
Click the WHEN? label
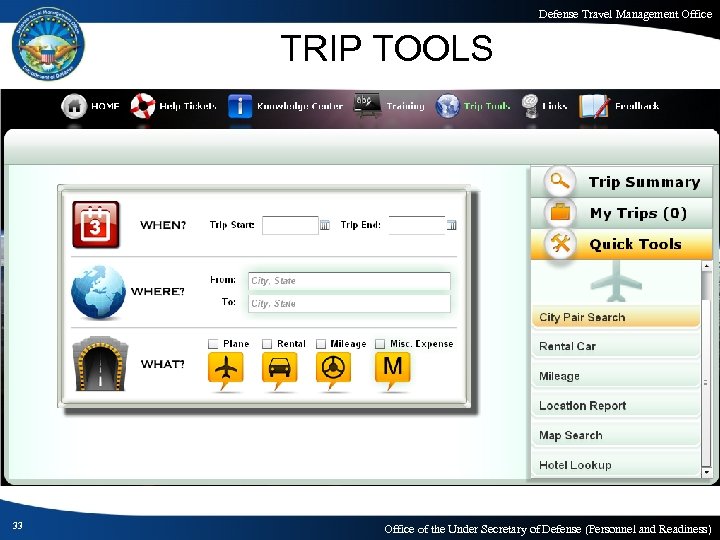[x=163, y=225]
